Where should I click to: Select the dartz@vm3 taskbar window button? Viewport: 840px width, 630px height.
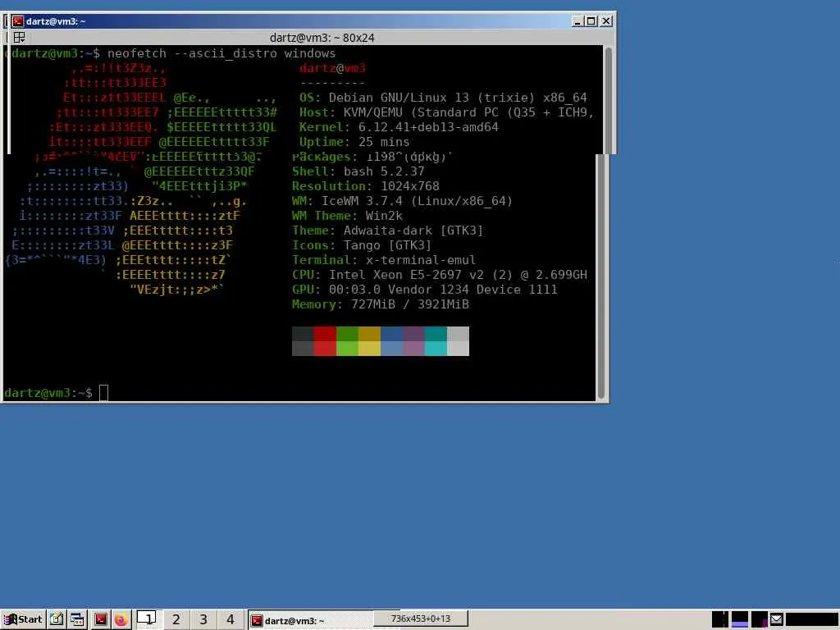(311, 620)
